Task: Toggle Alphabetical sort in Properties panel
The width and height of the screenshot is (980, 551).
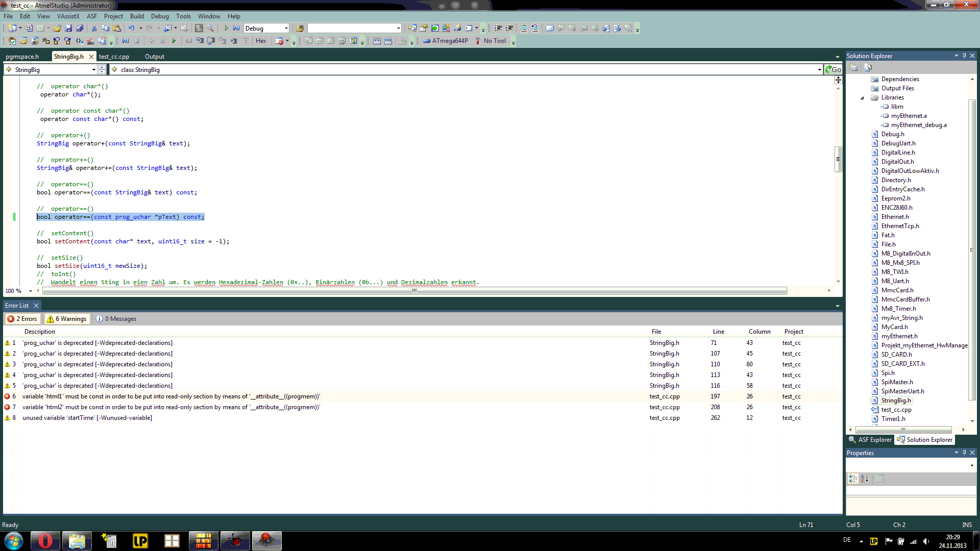Action: [x=864, y=479]
